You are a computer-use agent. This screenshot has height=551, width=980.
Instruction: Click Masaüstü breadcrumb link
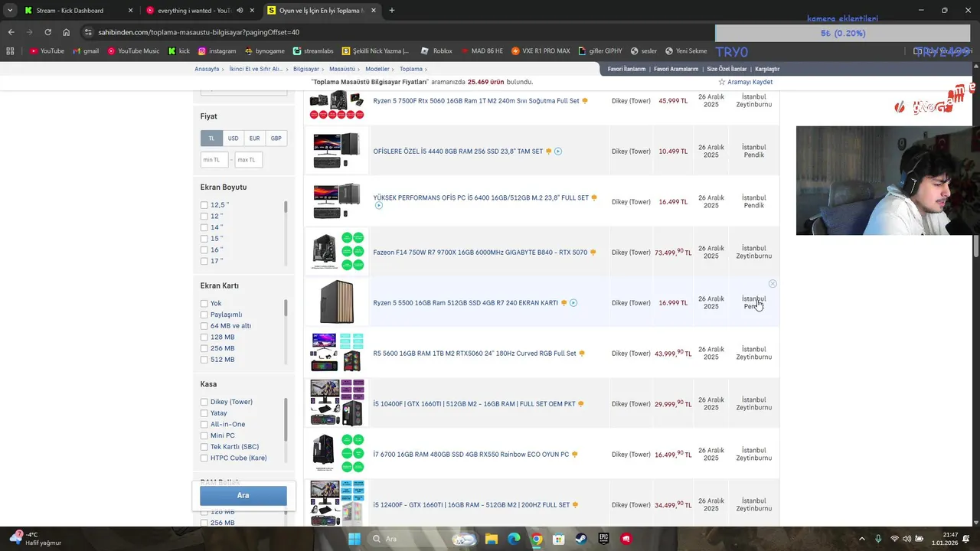coord(342,69)
